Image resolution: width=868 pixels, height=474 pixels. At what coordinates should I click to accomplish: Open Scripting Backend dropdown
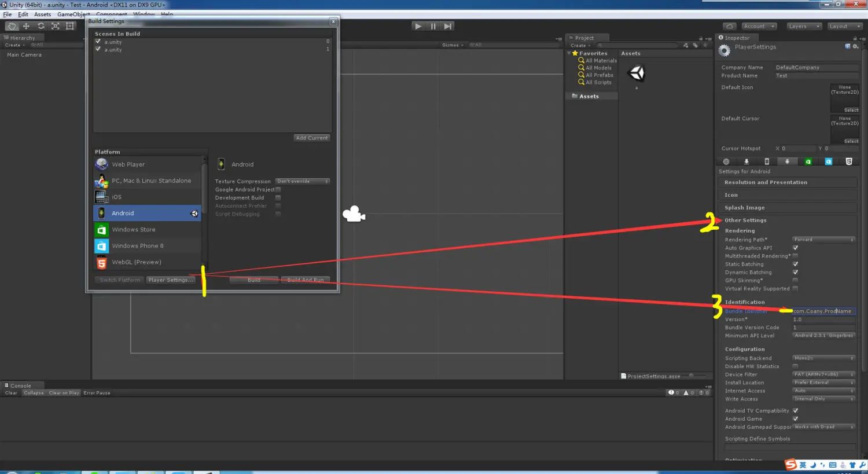click(823, 358)
